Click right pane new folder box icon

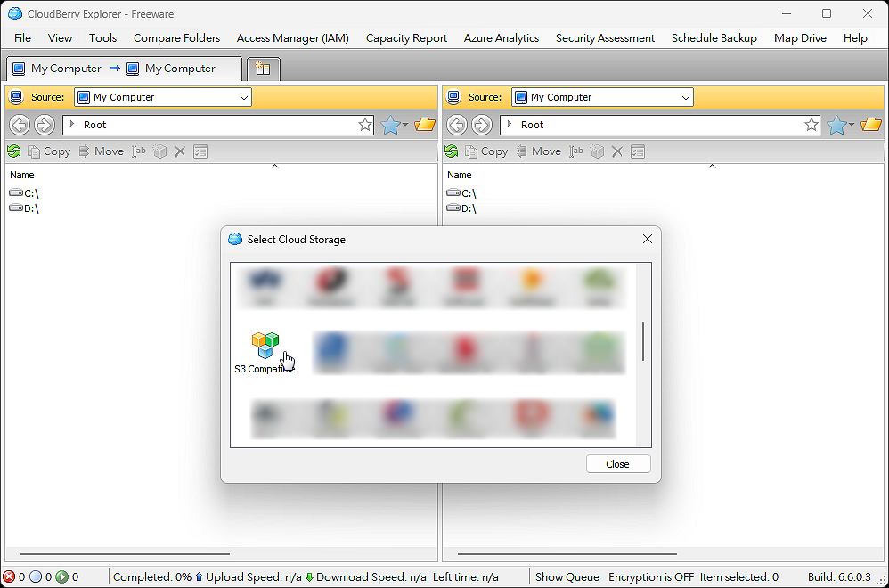[597, 151]
